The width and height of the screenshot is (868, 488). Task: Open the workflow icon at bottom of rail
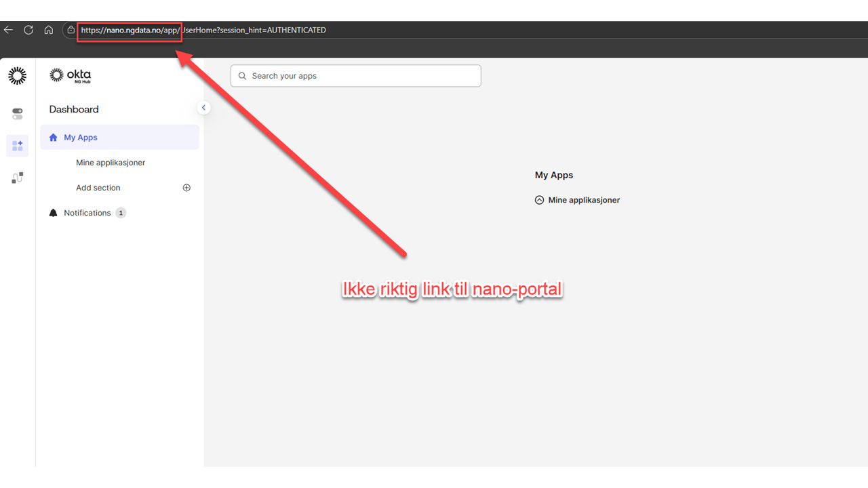click(x=18, y=178)
